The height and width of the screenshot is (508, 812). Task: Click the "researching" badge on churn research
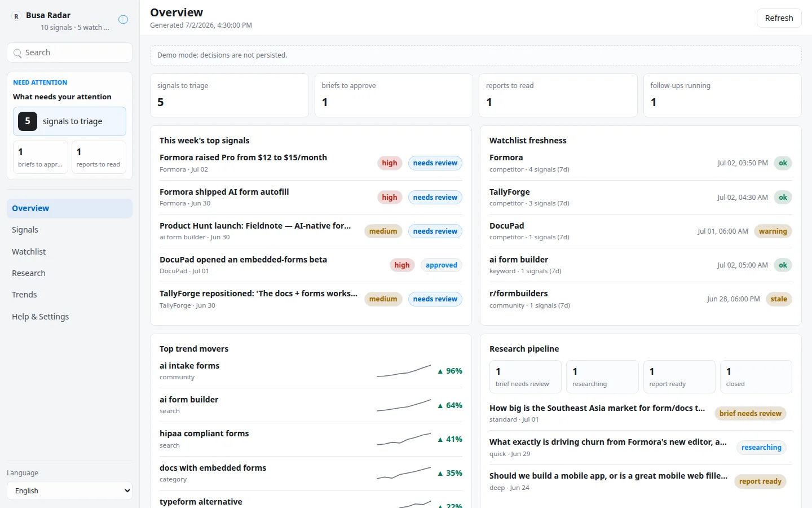(761, 448)
